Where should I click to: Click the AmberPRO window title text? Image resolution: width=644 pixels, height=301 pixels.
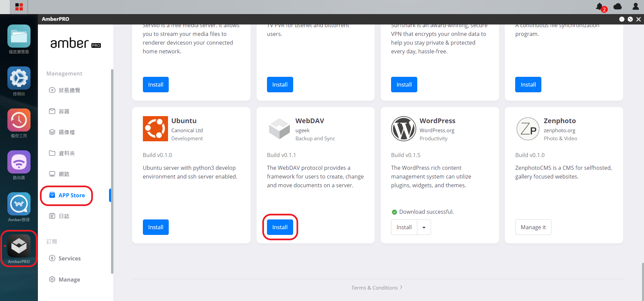click(55, 19)
